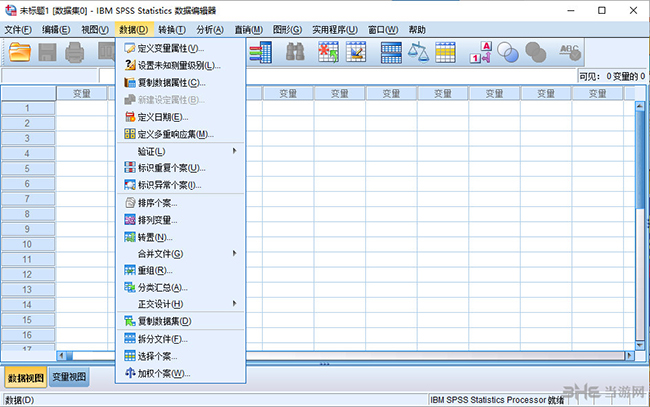The image size is (650, 407).
Task: Close the open 数据(D) menu
Action: pos(133,30)
